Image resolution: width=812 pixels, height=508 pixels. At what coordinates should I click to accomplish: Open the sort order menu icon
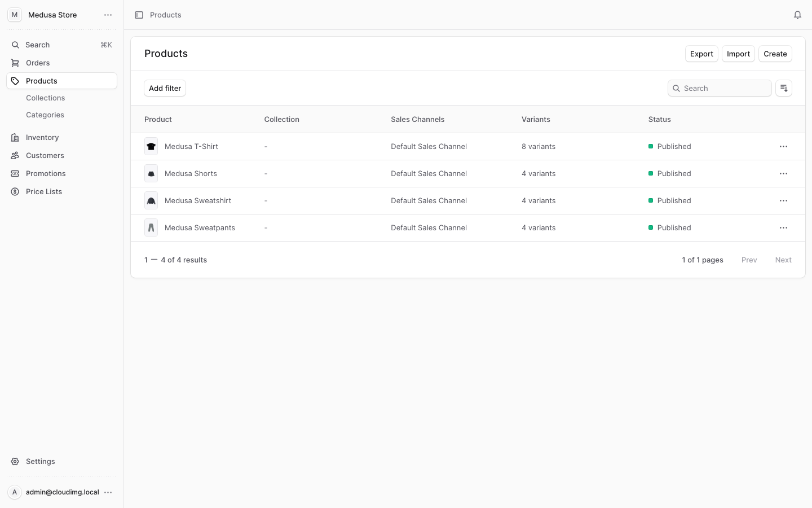click(x=783, y=88)
